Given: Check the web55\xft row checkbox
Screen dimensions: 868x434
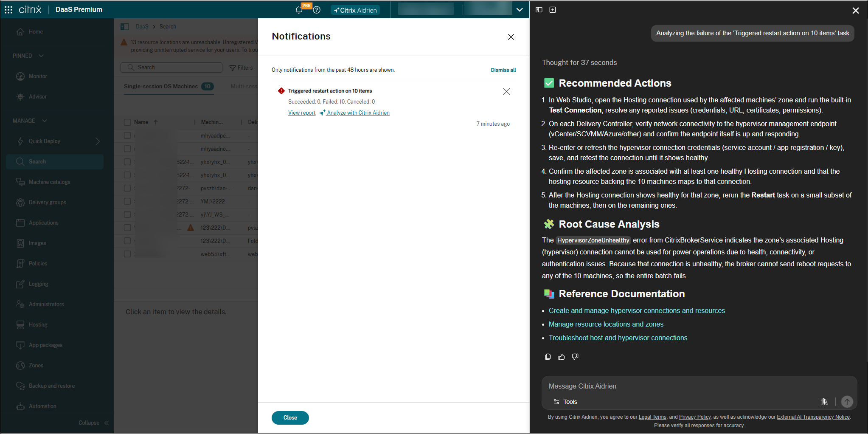Looking at the screenshot, I should click(x=127, y=254).
